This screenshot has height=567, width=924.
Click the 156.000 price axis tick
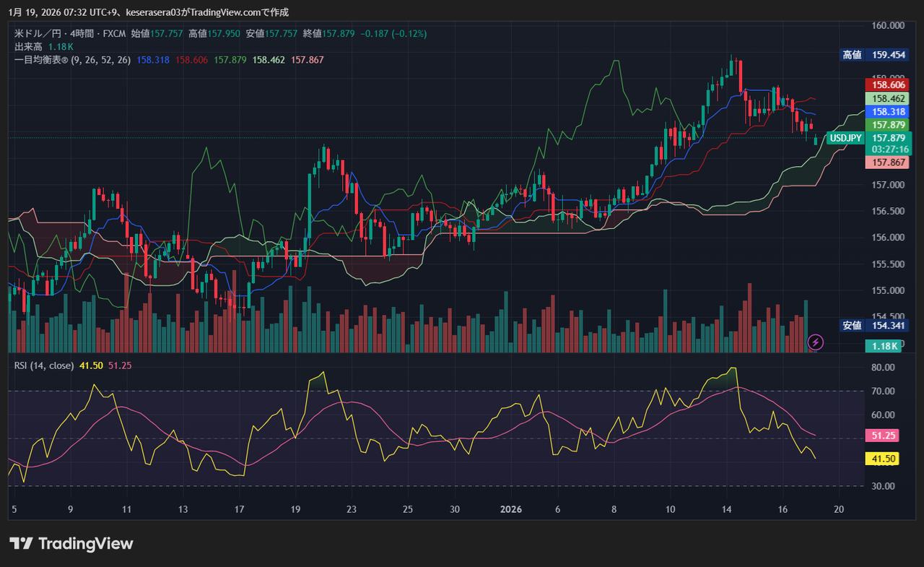[x=888, y=238]
